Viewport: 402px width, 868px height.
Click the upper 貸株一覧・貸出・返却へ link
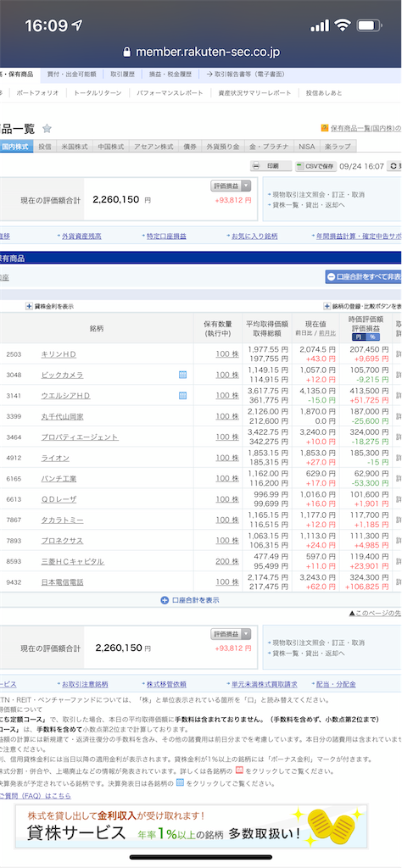[308, 205]
